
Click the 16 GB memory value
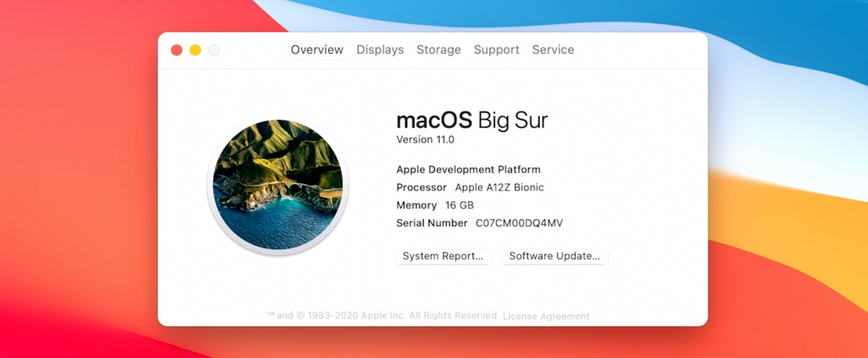pos(459,205)
